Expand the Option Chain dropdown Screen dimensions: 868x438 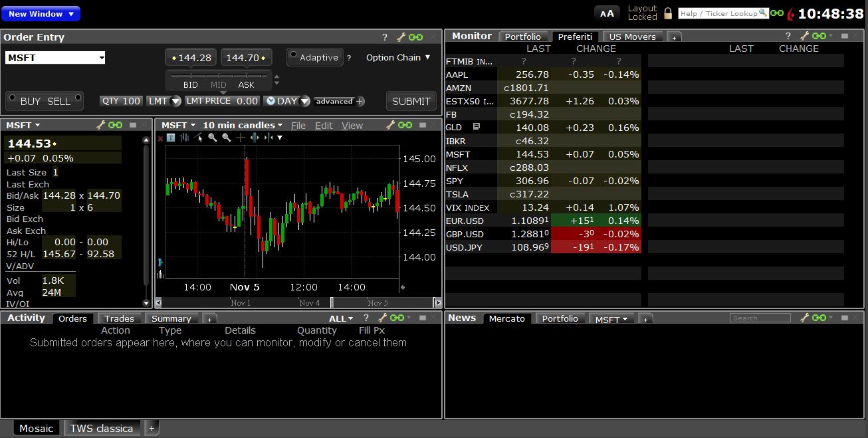398,57
